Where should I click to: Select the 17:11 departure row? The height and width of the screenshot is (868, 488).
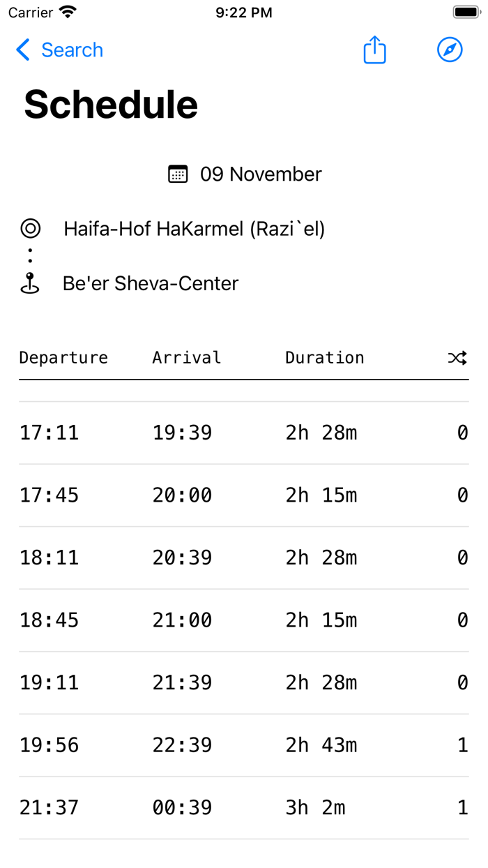244,432
